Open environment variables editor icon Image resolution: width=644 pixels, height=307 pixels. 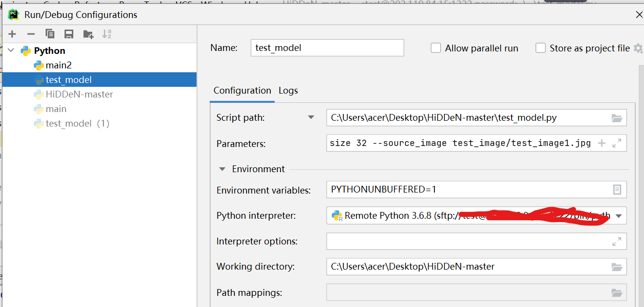coord(617,190)
